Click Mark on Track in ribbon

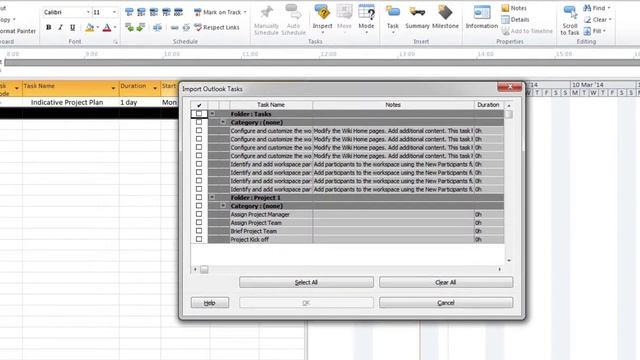220,12
